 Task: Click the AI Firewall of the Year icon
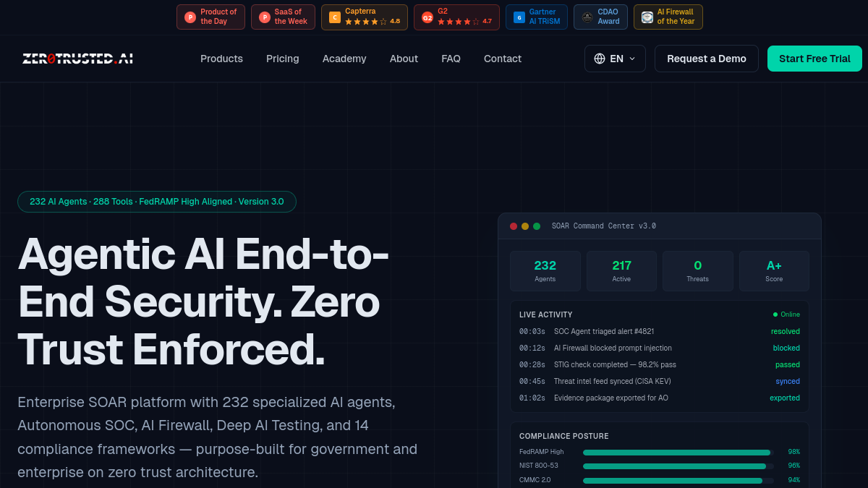pyautogui.click(x=647, y=17)
